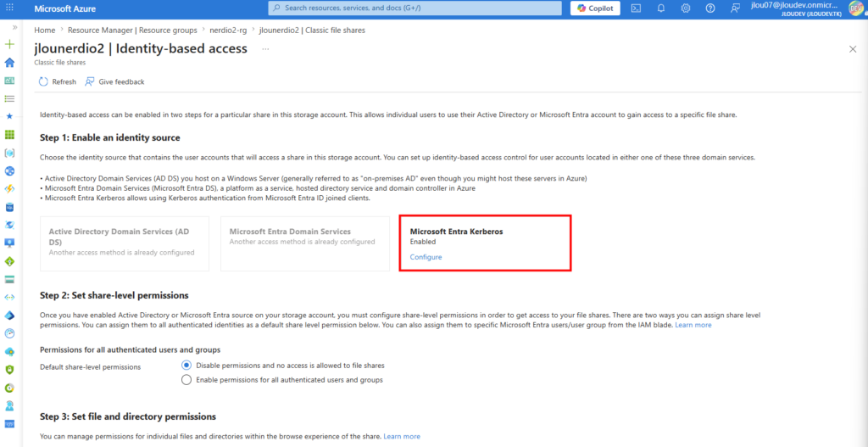Open the Dashboard chart icon in sidebar
Screen dimensions: 868x447
pos(9,81)
